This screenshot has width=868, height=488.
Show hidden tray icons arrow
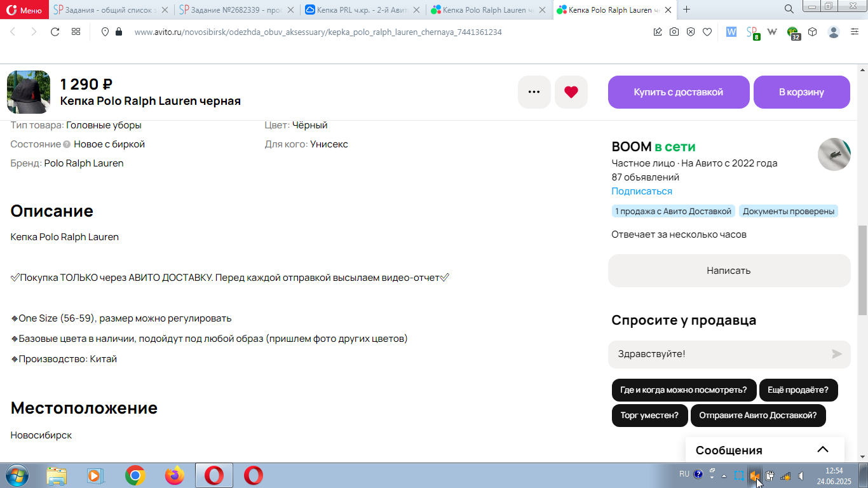(x=724, y=475)
